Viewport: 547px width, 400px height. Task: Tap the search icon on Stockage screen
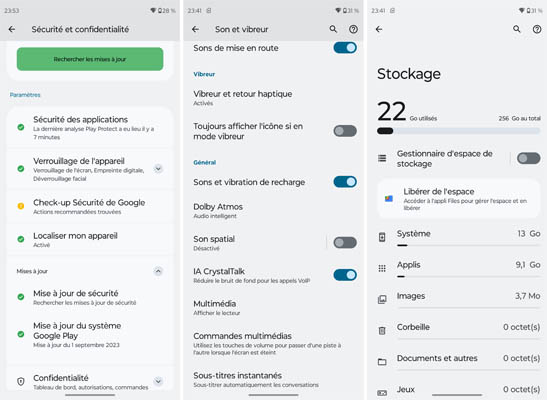(517, 29)
